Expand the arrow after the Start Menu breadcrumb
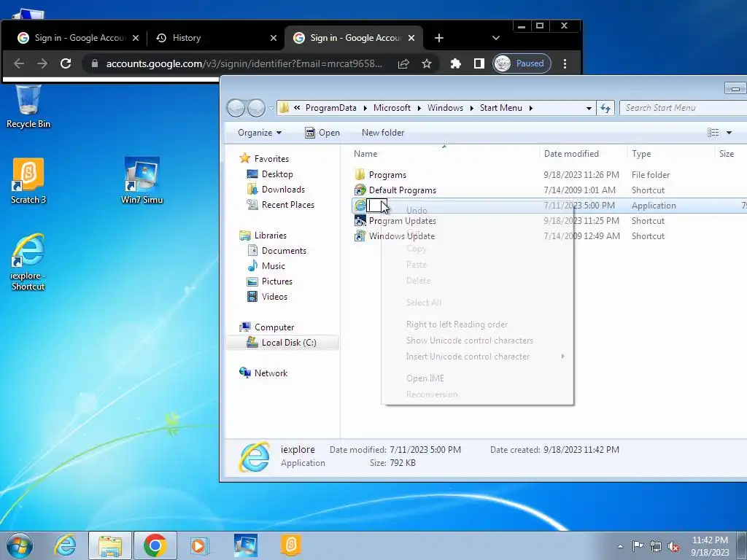Viewport: 747px width, 560px height. (x=531, y=108)
